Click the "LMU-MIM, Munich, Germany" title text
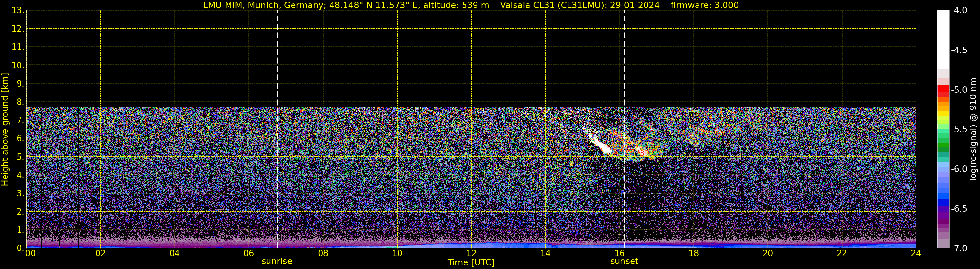Viewport: 980px width, 269px height. point(263,5)
